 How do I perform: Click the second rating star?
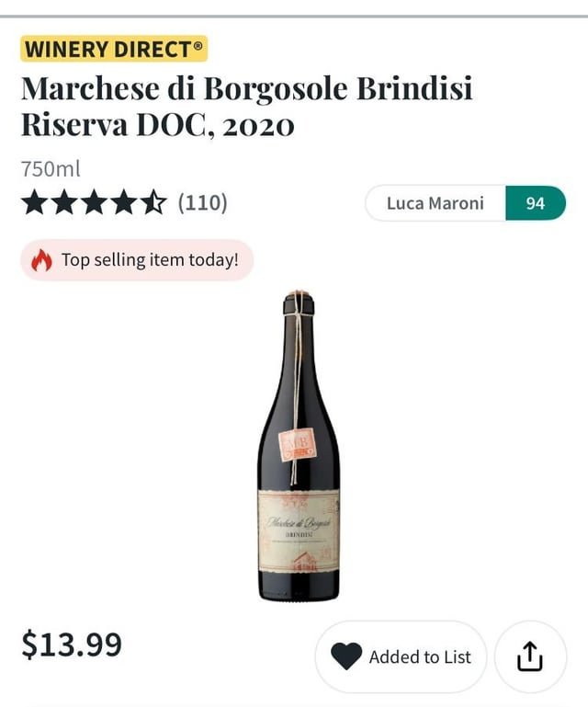pyautogui.click(x=64, y=202)
